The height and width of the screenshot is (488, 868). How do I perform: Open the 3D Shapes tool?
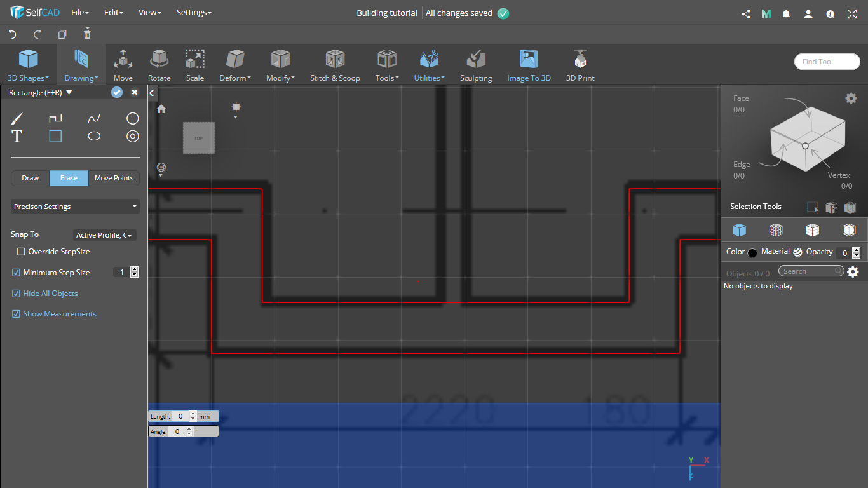pyautogui.click(x=28, y=65)
